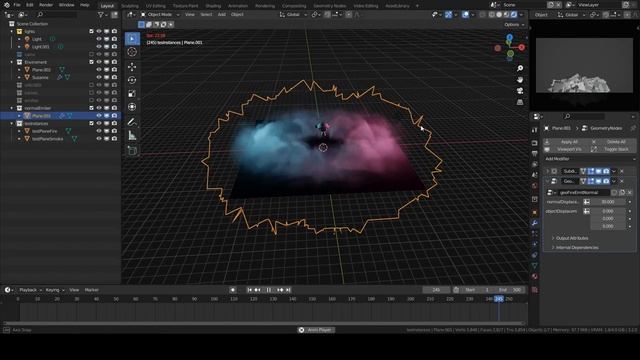Switch to the Sculpting workspace tab
This screenshot has width=640, height=360.
click(130, 6)
